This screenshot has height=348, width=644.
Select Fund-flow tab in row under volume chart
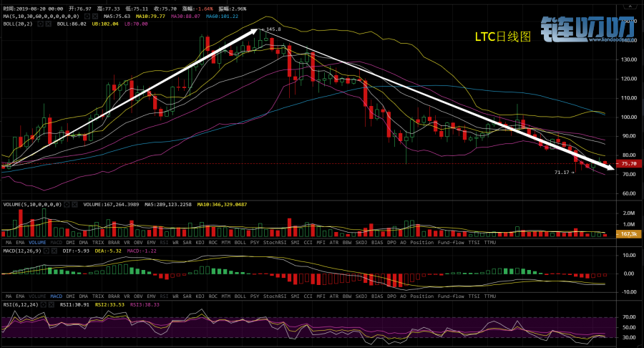(x=453, y=243)
